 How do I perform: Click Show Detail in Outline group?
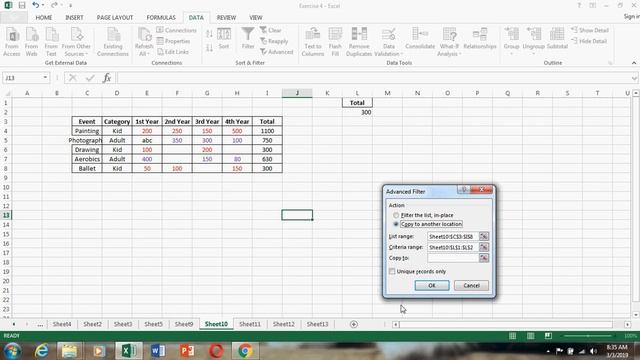(590, 30)
